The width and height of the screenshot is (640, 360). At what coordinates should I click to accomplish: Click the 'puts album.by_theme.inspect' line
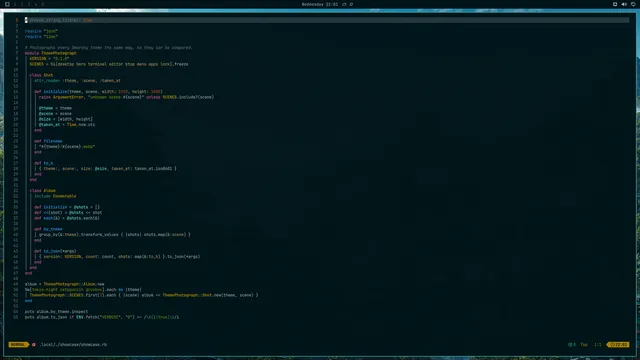(56, 311)
